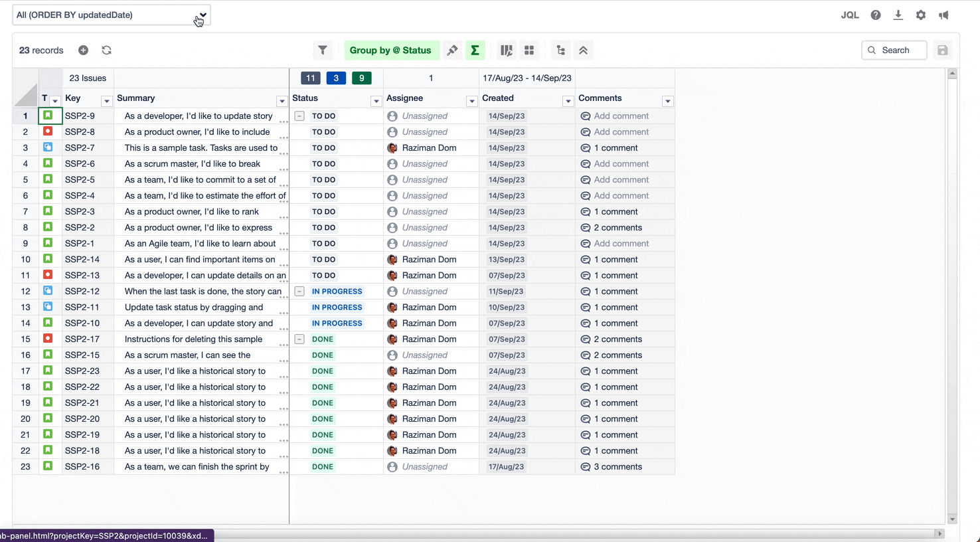Screen dimensions: 980x542
Task: Open the settings gear icon
Action: click(x=920, y=15)
